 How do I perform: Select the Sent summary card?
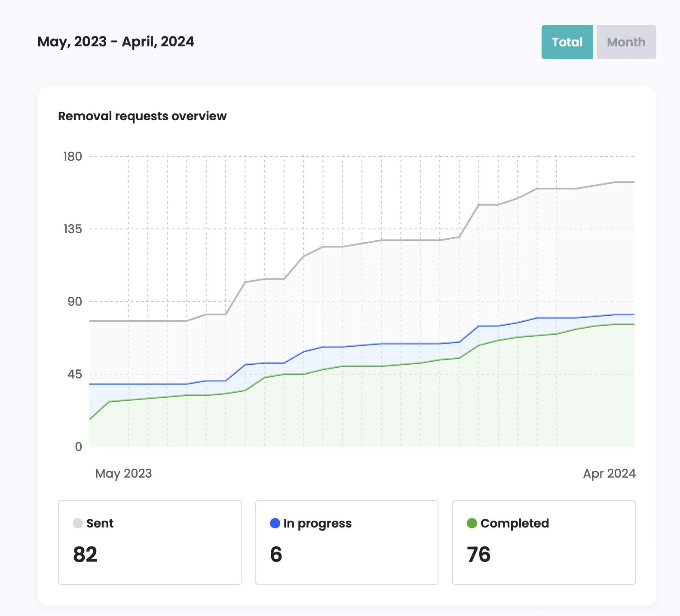pyautogui.click(x=150, y=542)
